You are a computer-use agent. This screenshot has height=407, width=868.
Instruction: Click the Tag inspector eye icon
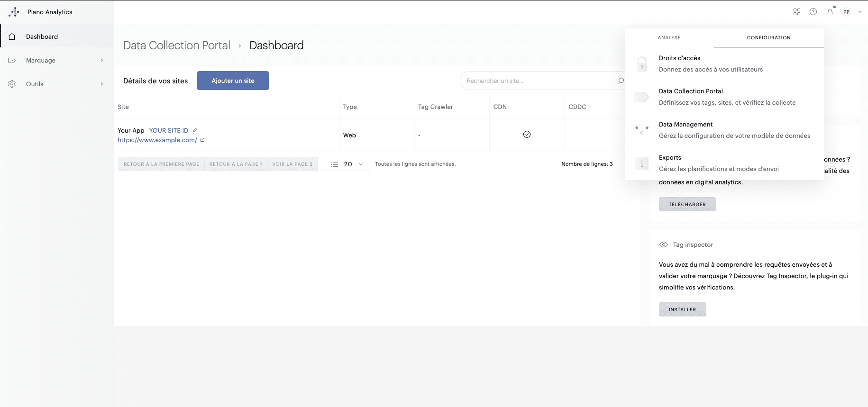pyautogui.click(x=664, y=244)
